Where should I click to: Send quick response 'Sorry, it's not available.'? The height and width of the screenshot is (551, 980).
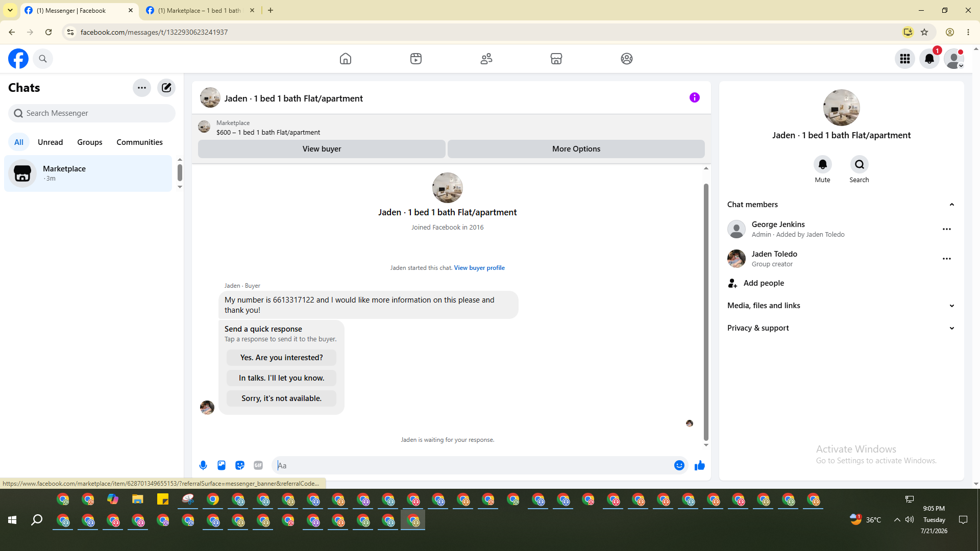pyautogui.click(x=281, y=398)
